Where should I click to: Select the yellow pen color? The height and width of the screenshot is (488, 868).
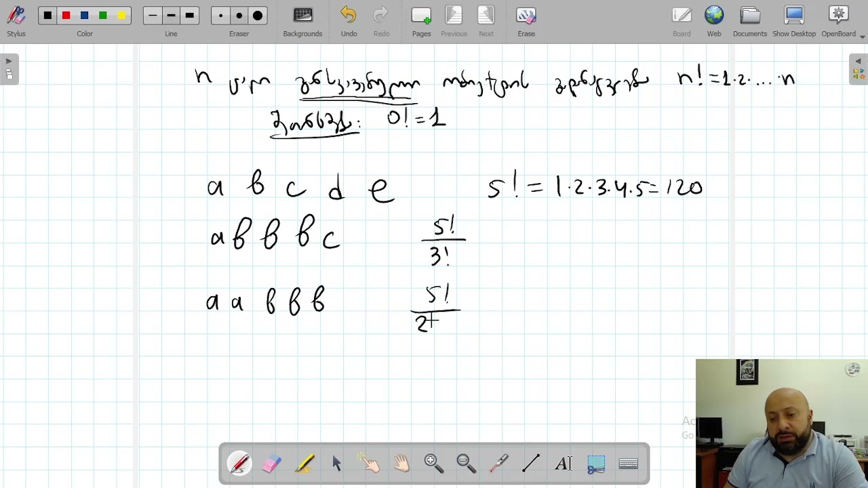click(121, 16)
